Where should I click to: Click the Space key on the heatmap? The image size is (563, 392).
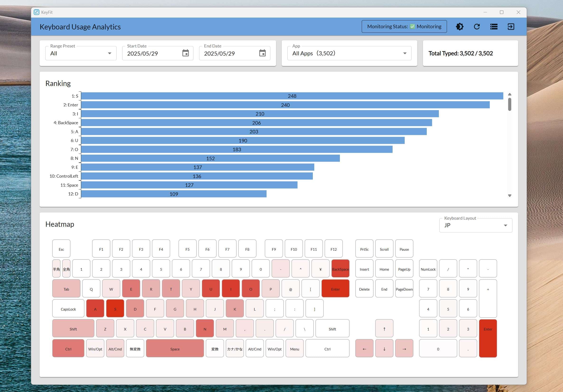175,349
